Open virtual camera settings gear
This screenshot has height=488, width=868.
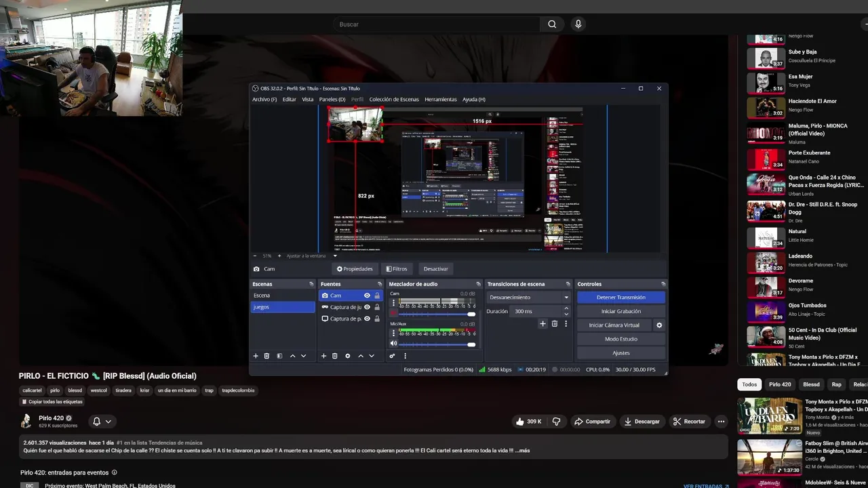[659, 325]
